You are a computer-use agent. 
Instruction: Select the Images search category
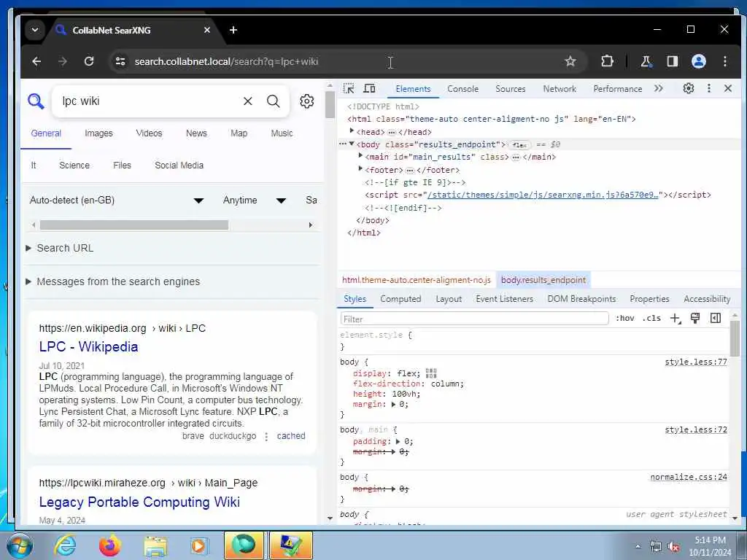[x=98, y=133]
